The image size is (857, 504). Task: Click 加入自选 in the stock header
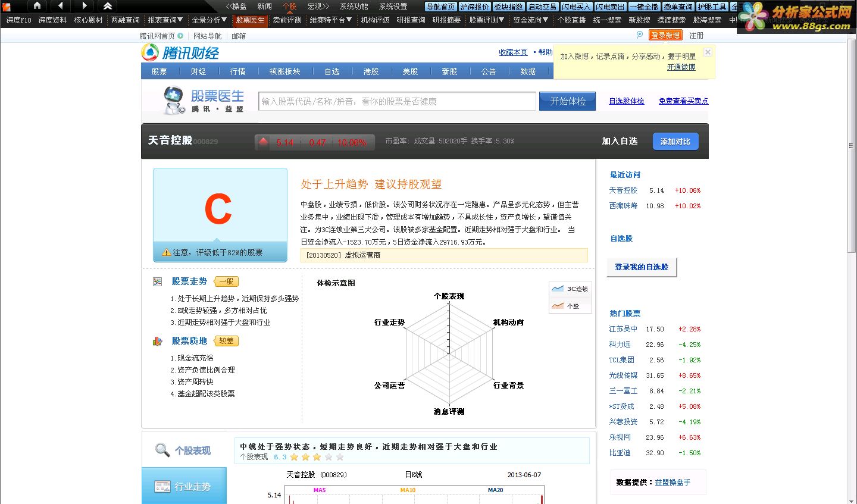point(620,141)
